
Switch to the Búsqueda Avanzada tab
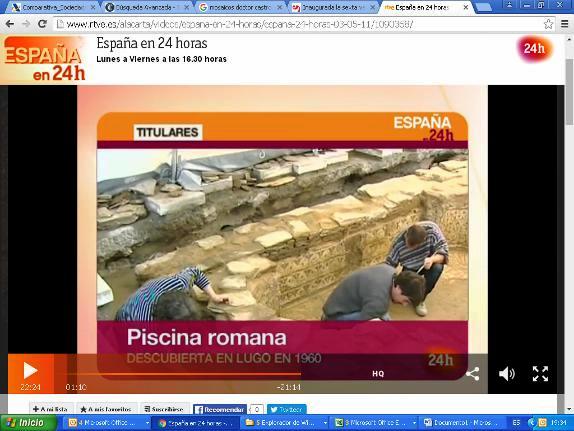tap(146, 7)
